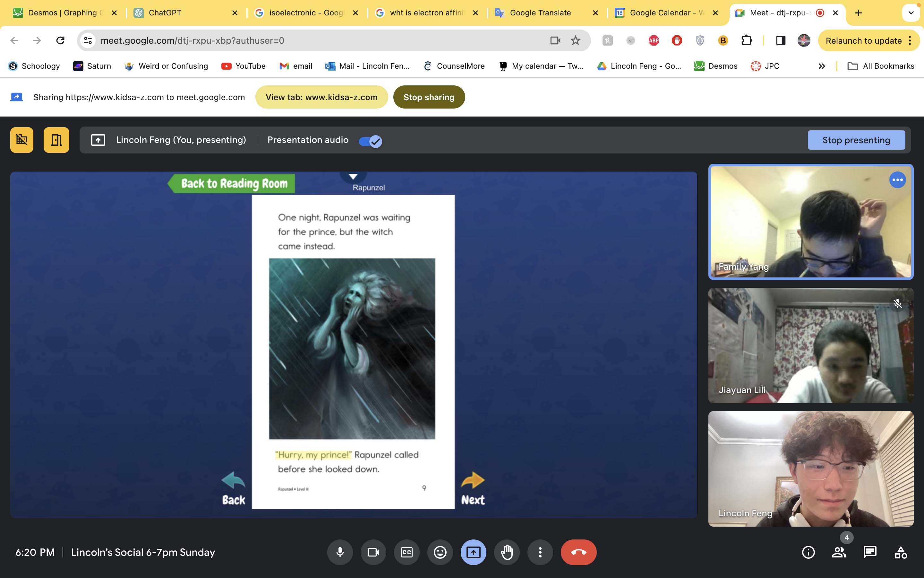Select Lincoln Feng video tile
This screenshot has width=924, height=578.
[x=811, y=469]
